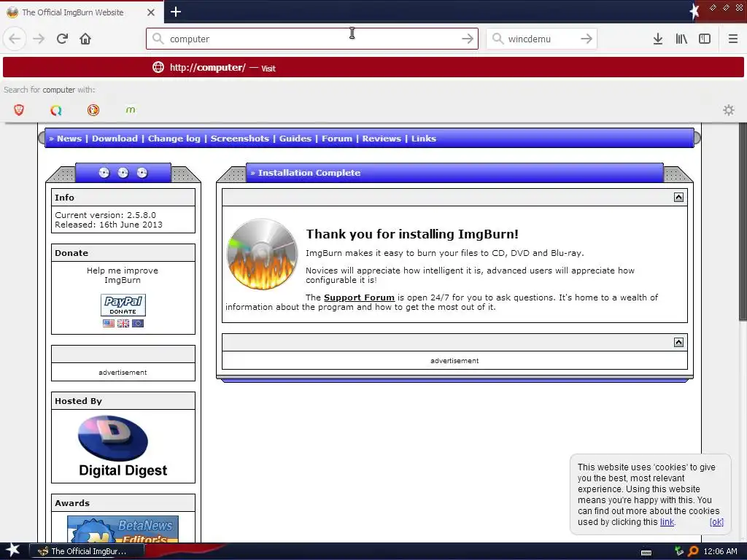Open the Download page
Viewport: 747px width, 560px height.
click(x=115, y=139)
